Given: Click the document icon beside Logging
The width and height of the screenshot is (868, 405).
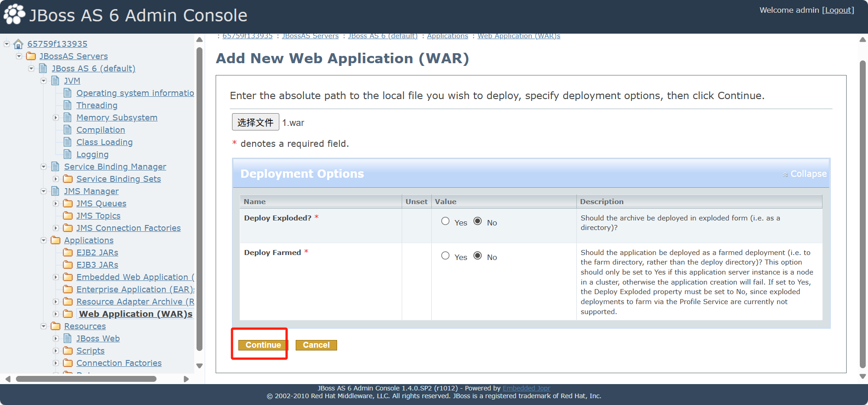Looking at the screenshot, I should coord(67,154).
